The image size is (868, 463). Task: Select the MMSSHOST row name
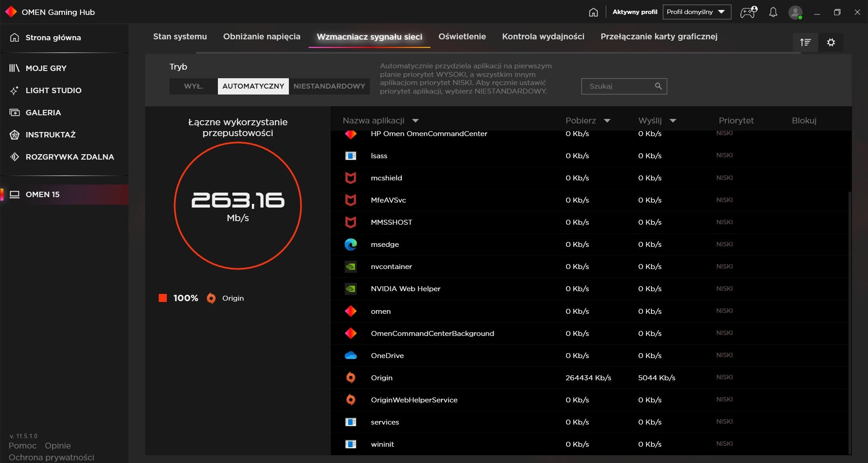(392, 222)
